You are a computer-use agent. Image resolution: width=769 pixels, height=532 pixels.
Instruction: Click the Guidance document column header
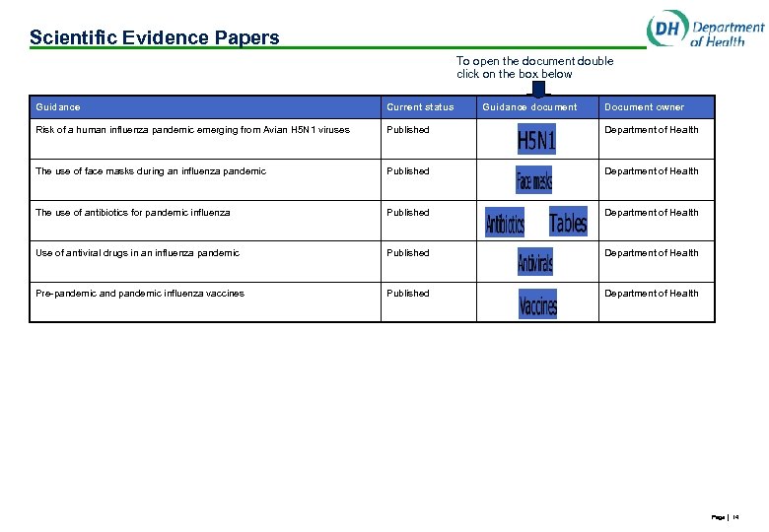(x=529, y=106)
